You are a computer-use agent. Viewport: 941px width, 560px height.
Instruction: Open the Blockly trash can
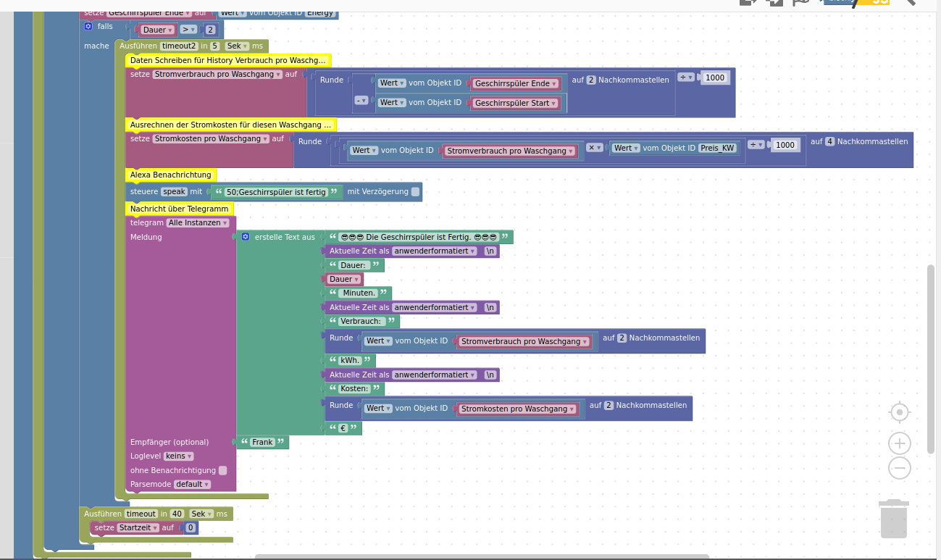point(893,519)
